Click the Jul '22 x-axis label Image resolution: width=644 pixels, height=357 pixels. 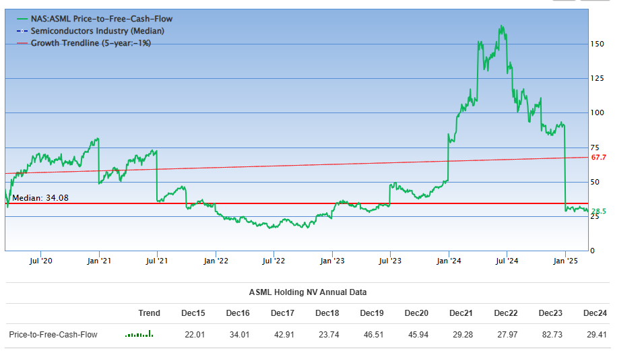pyautogui.click(x=273, y=261)
